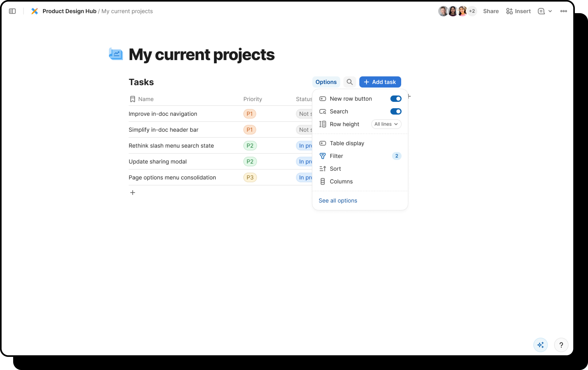588x370 pixels.
Task: Open the help question mark button
Action: coord(561,345)
